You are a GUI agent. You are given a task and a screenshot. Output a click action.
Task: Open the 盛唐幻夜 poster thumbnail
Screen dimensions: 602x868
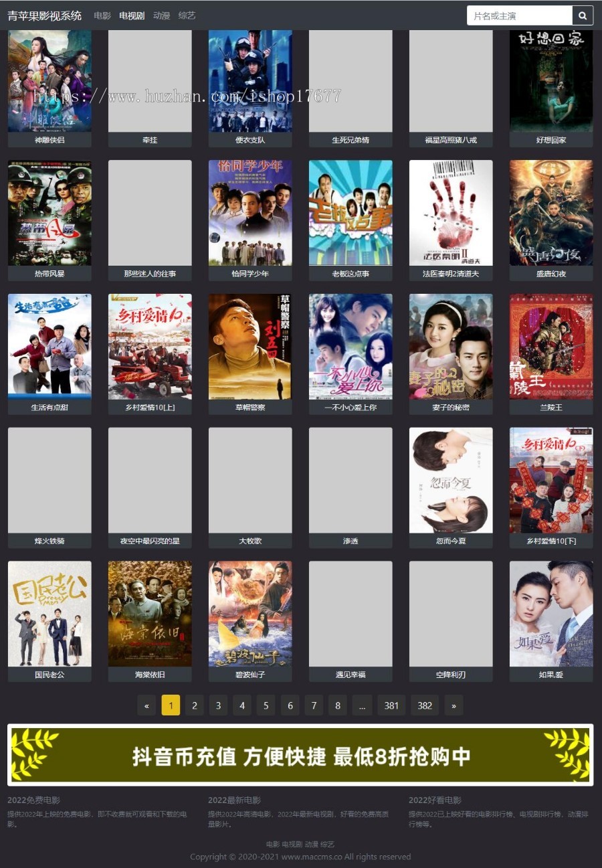click(x=551, y=213)
